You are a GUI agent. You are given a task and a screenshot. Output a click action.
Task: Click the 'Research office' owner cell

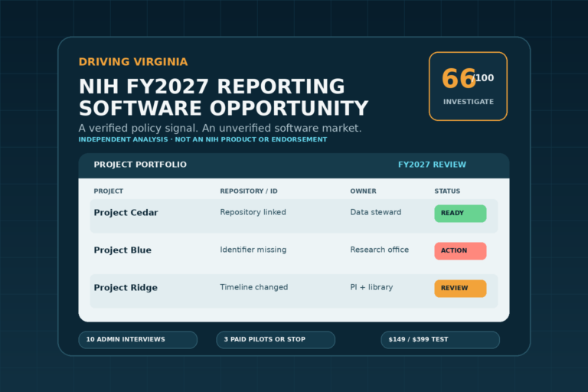[379, 250]
